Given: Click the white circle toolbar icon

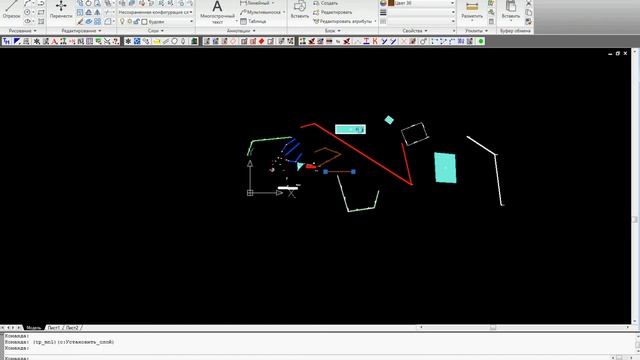Looking at the screenshot, I should click(175, 41).
